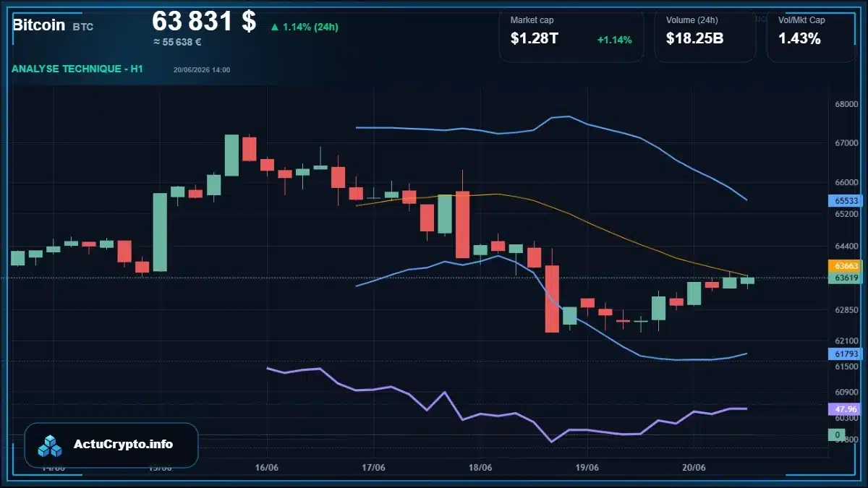Click the 20/06/2026 14:00 timestamp
Screen dimensions: 868x488
click(x=202, y=69)
